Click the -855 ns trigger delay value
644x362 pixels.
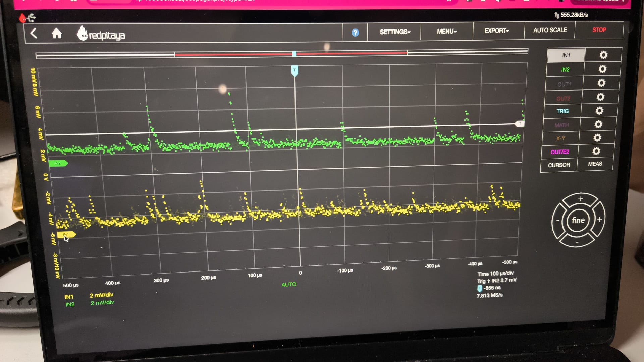pyautogui.click(x=492, y=288)
